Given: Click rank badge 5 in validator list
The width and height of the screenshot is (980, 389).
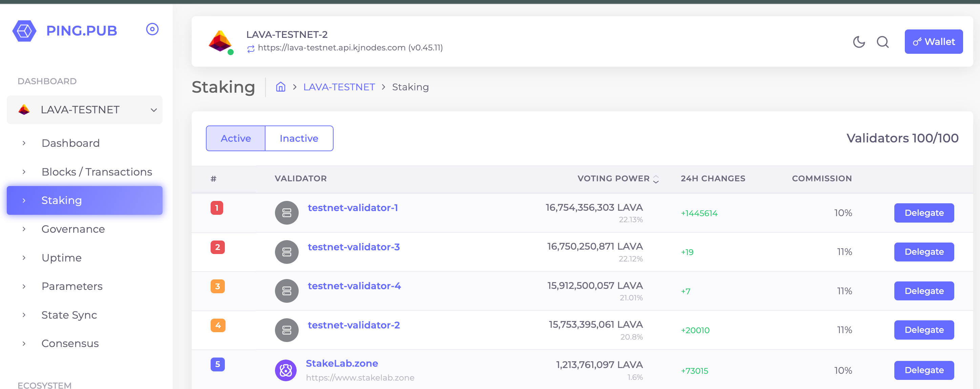Looking at the screenshot, I should [218, 365].
